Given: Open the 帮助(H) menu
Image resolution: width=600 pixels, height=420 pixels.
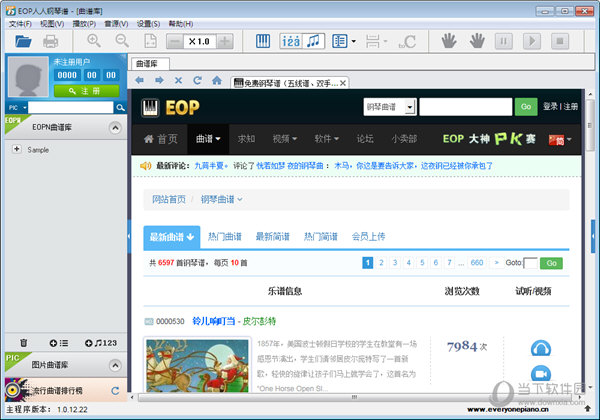Looking at the screenshot, I should [x=181, y=24].
